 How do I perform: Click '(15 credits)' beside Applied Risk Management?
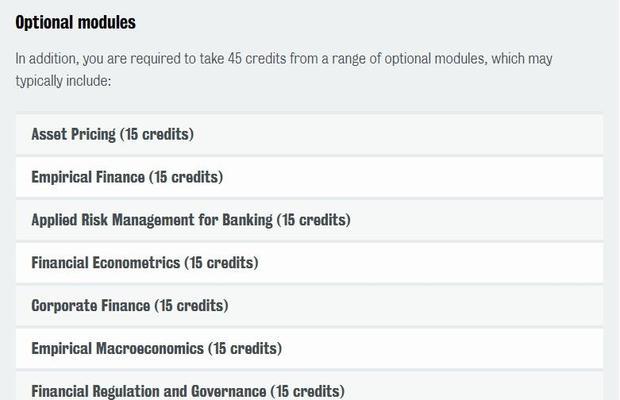(x=314, y=220)
